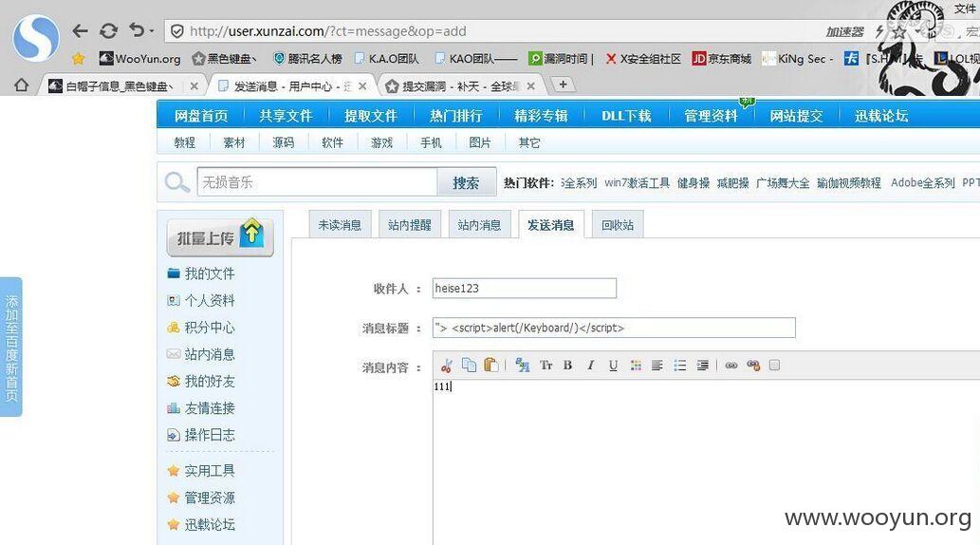Click the Copy icon in editor toolbar
This screenshot has width=980, height=545.
pos(469,365)
